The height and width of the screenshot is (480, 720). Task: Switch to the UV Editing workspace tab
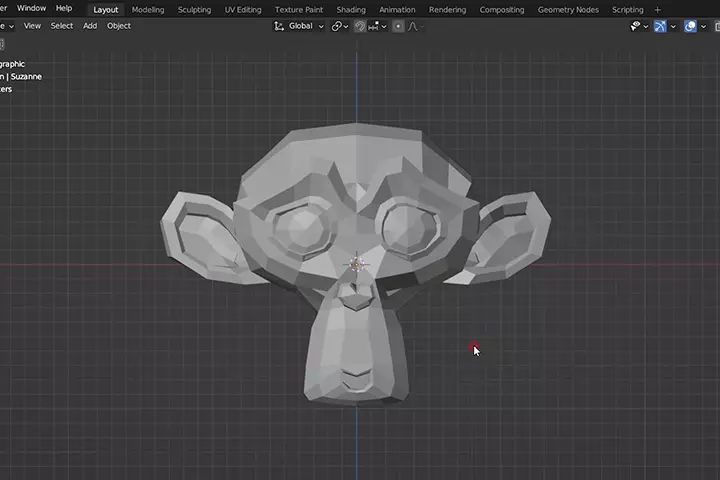coord(243,10)
